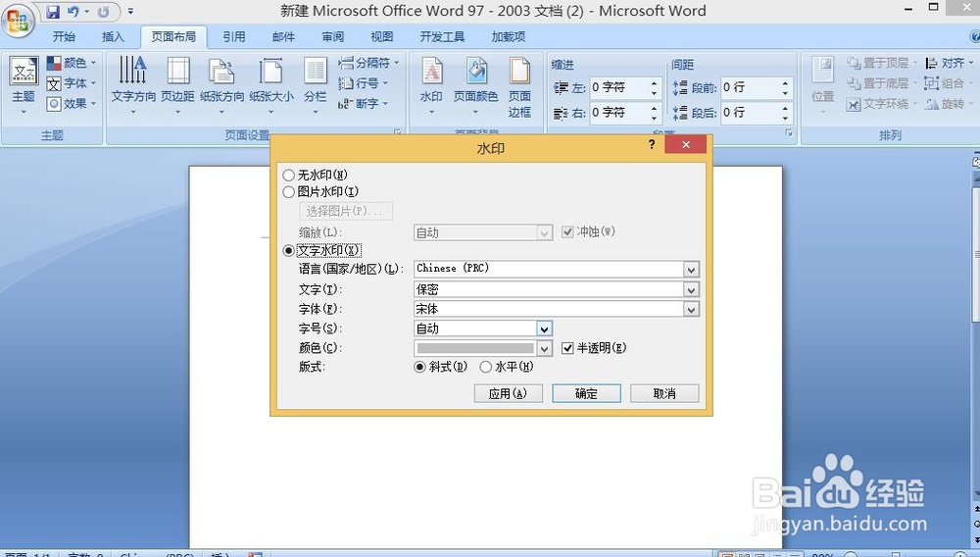
Task: Open 加载项 Add-ins tab
Action: click(508, 37)
